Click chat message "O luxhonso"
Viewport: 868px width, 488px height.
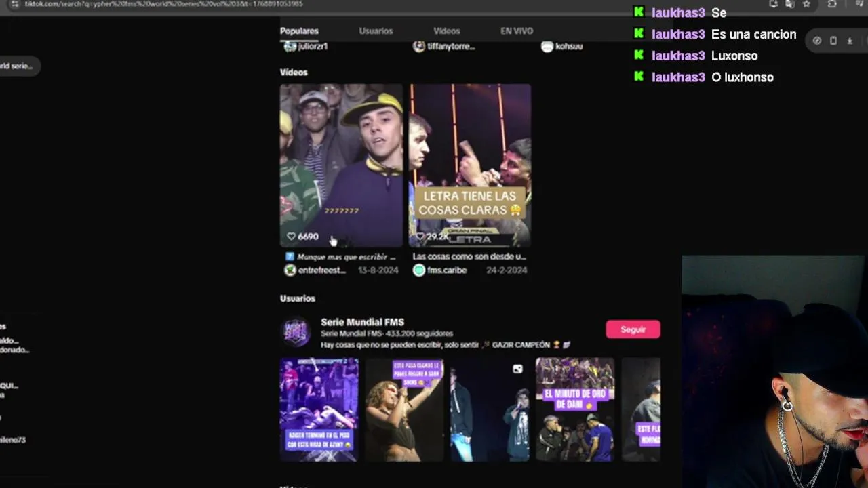[x=743, y=77]
